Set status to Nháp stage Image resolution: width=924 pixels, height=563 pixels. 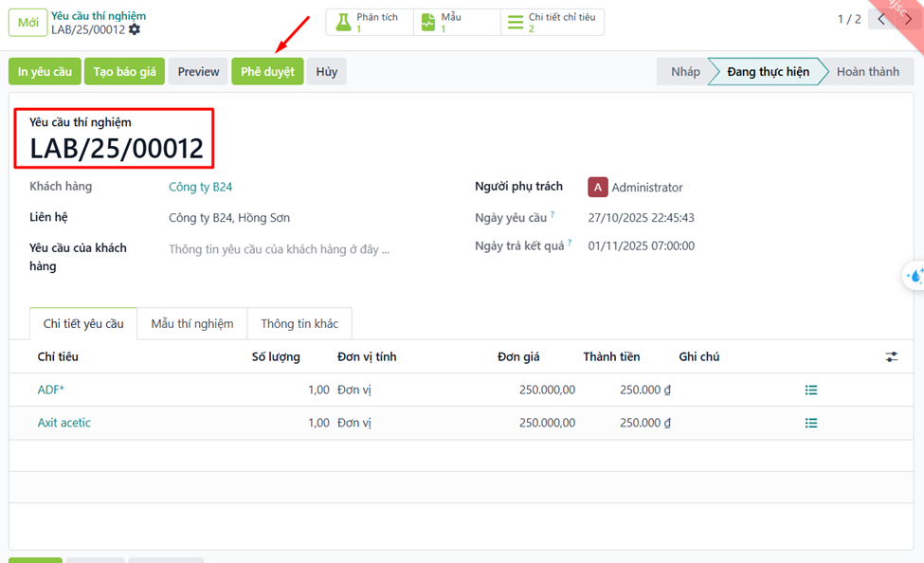click(x=685, y=72)
